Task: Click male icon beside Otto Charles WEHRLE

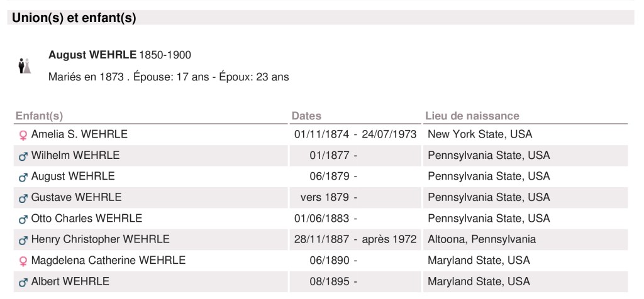Action: point(23,219)
